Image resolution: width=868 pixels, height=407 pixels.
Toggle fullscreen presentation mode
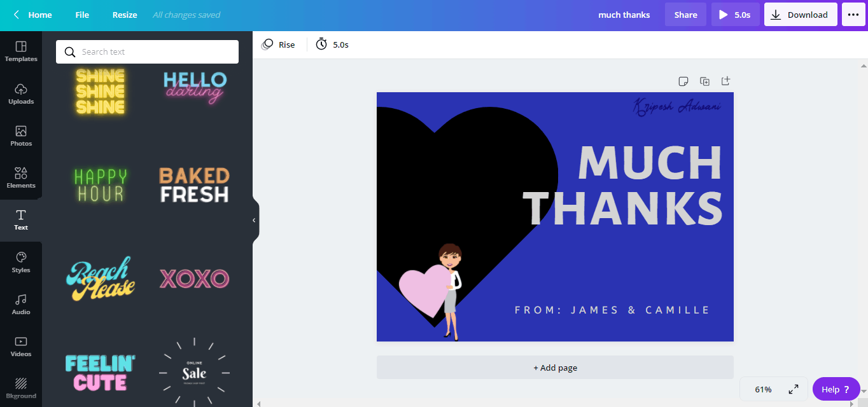click(x=794, y=389)
